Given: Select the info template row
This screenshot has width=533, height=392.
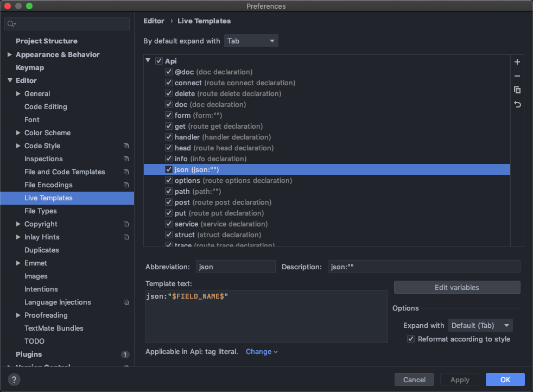Looking at the screenshot, I should click(x=327, y=159).
